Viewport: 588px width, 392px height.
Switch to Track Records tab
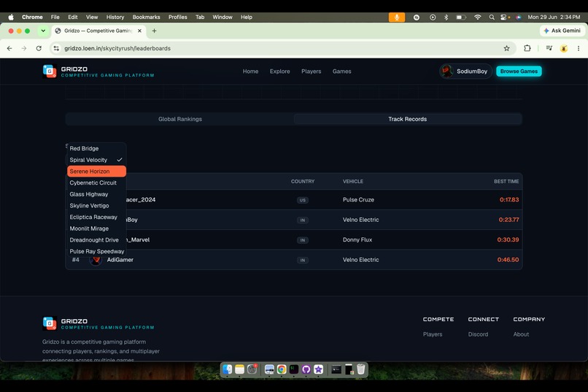click(x=408, y=119)
